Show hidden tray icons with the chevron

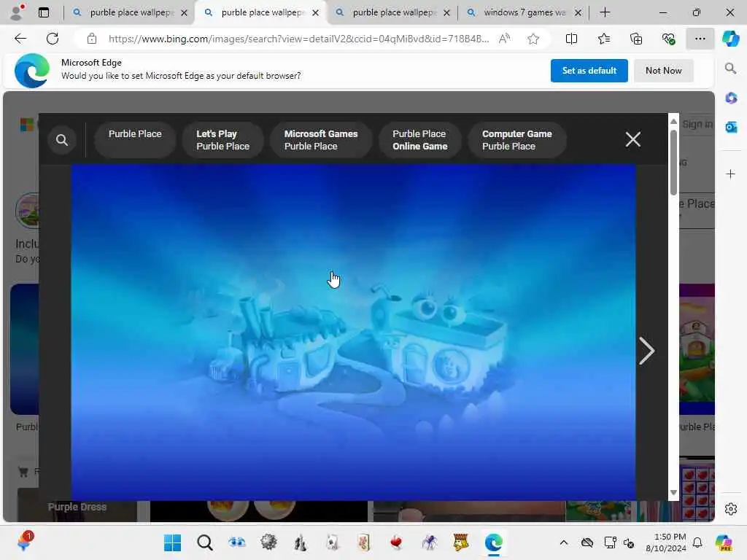point(564,542)
